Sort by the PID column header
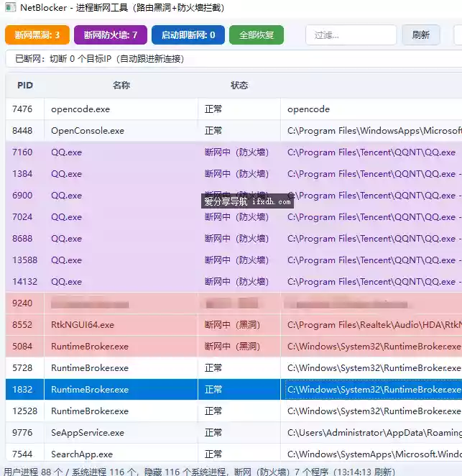The width and height of the screenshot is (462, 476). coord(25,86)
